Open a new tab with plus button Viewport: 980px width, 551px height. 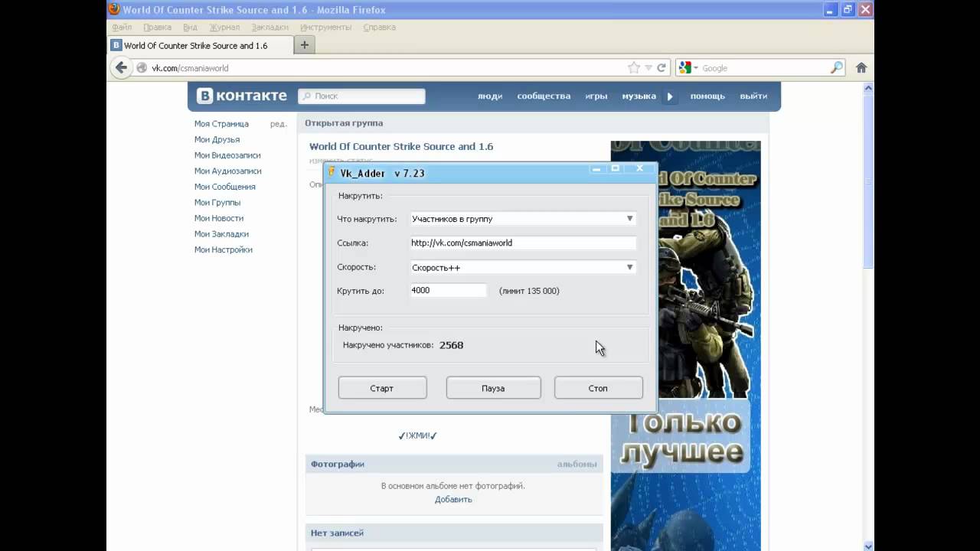(x=304, y=45)
